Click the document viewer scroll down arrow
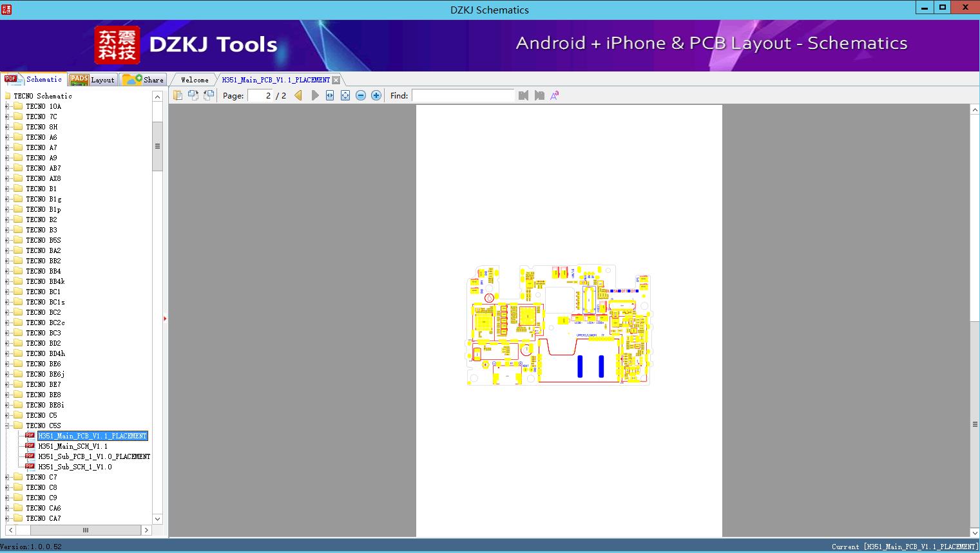 (975, 532)
